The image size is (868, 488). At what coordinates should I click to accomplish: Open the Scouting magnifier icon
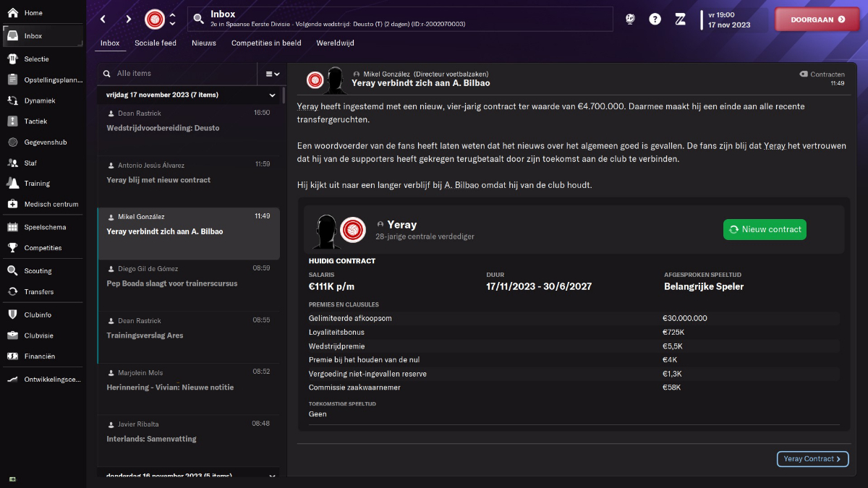(12, 270)
